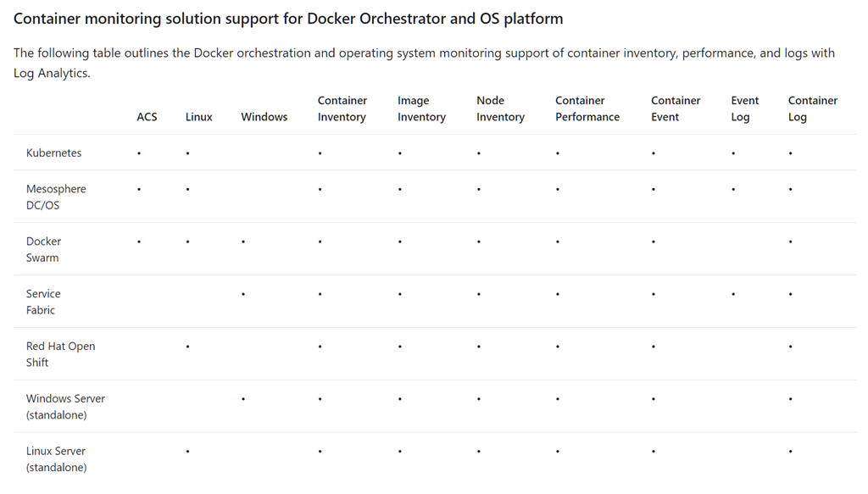Image resolution: width=868 pixels, height=494 pixels.
Task: Select the Mesosphere DC/OS row label
Action: click(56, 197)
